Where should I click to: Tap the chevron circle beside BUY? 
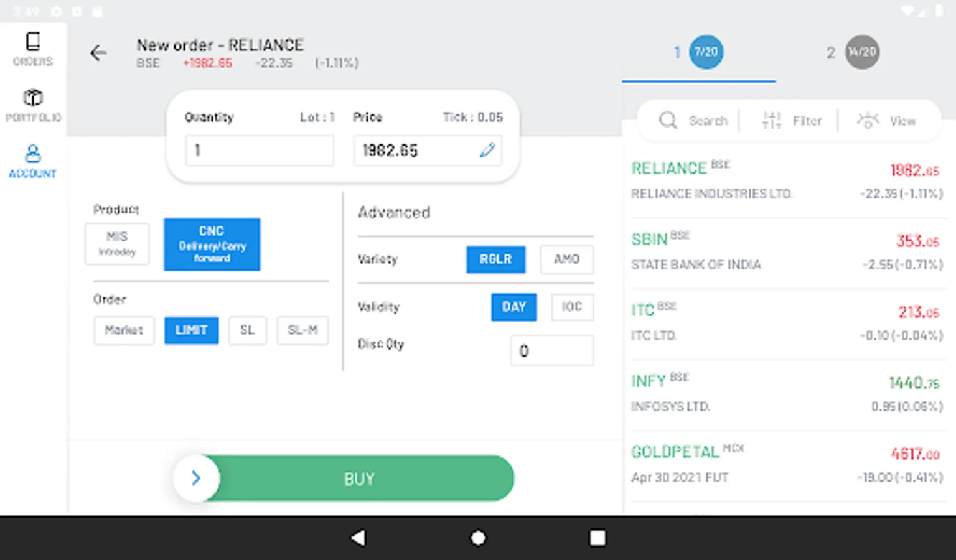(196, 478)
